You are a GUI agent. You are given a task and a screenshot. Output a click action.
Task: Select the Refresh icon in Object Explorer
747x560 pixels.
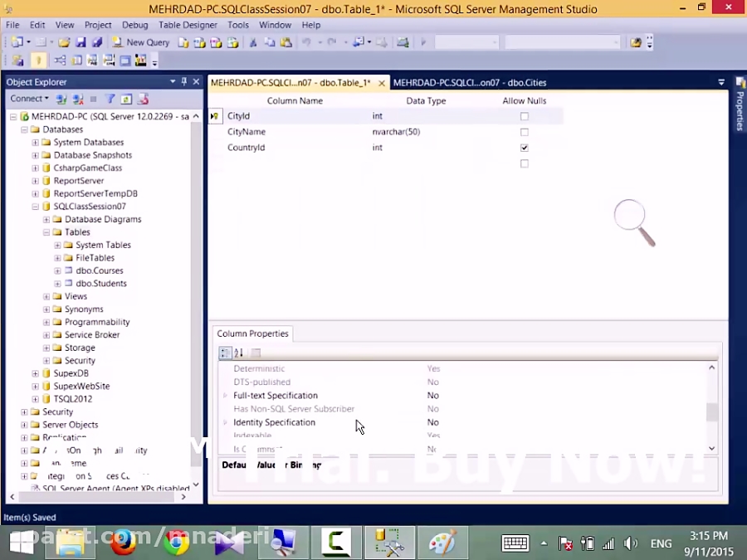point(126,99)
